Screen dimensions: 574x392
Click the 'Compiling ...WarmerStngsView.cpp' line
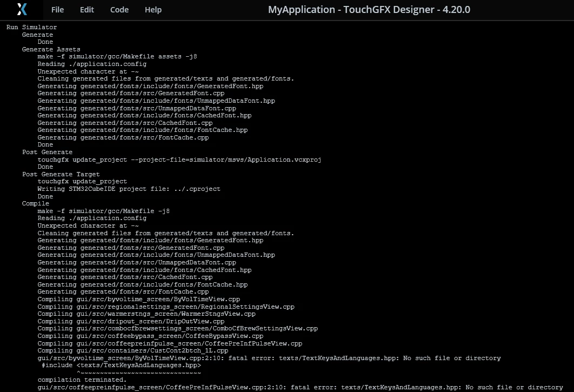pyautogui.click(x=146, y=314)
